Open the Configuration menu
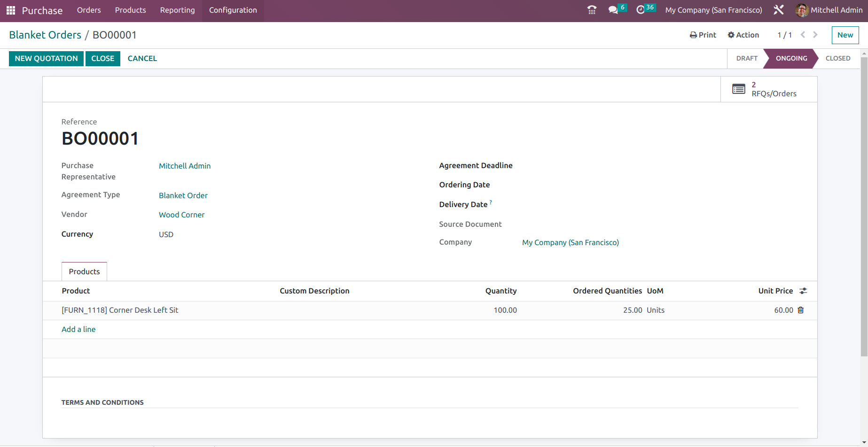868x447 pixels. coord(233,10)
